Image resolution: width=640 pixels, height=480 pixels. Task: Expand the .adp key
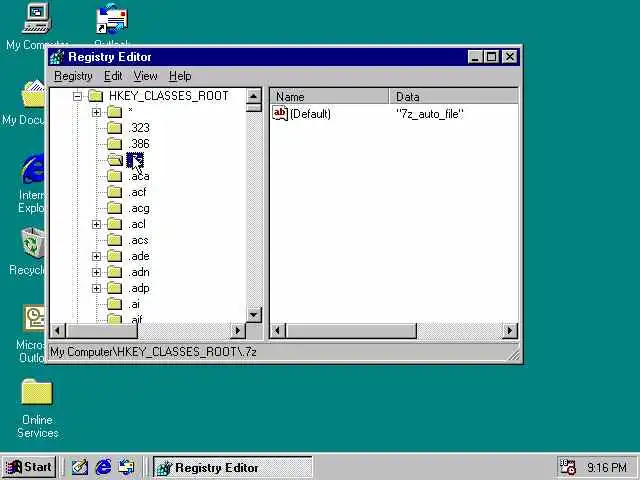coord(96,288)
